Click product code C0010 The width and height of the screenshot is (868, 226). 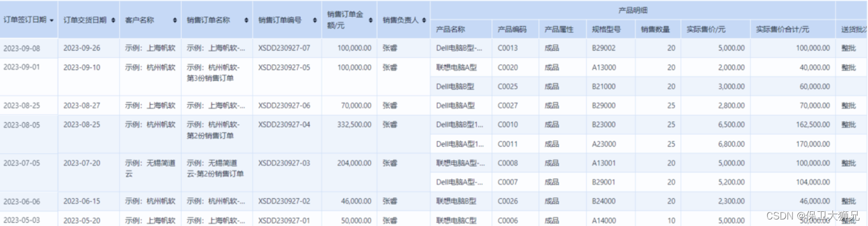tap(507, 124)
